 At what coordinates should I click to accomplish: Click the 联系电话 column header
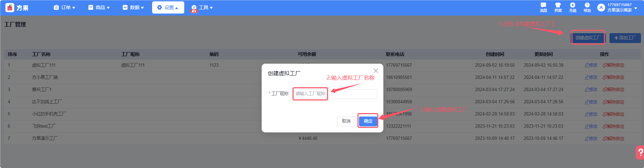(x=395, y=54)
